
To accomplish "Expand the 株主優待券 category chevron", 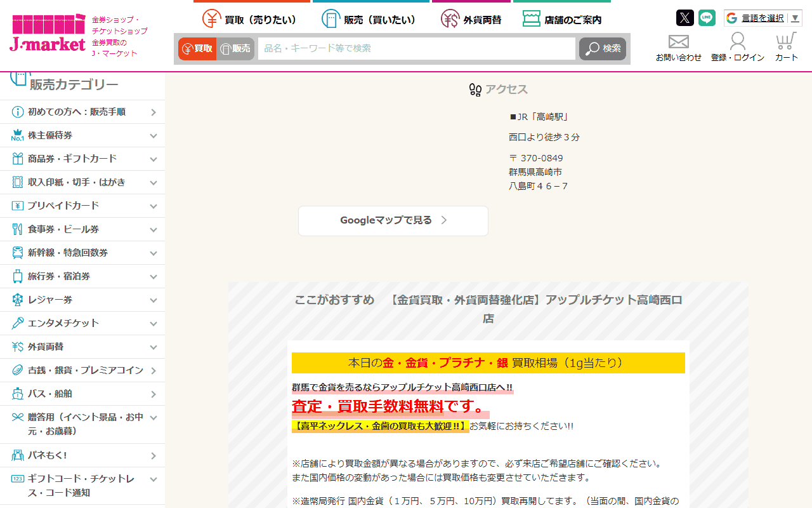I will click(x=154, y=135).
